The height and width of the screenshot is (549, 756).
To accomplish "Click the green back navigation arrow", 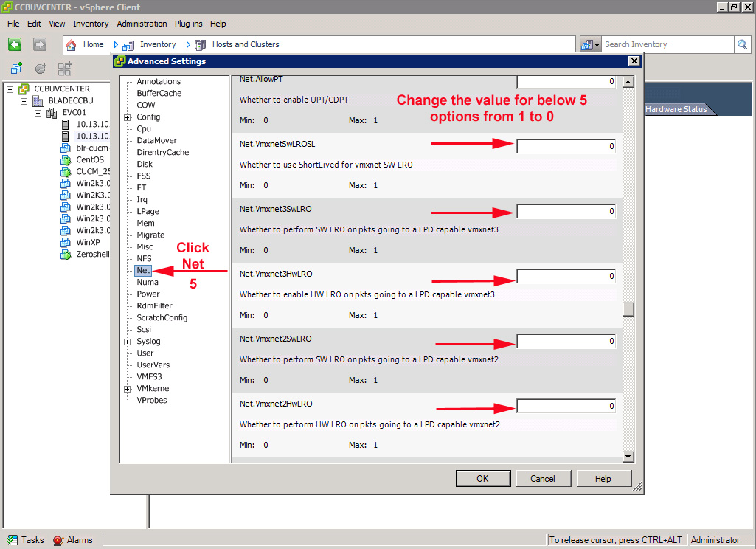I will 15,44.
